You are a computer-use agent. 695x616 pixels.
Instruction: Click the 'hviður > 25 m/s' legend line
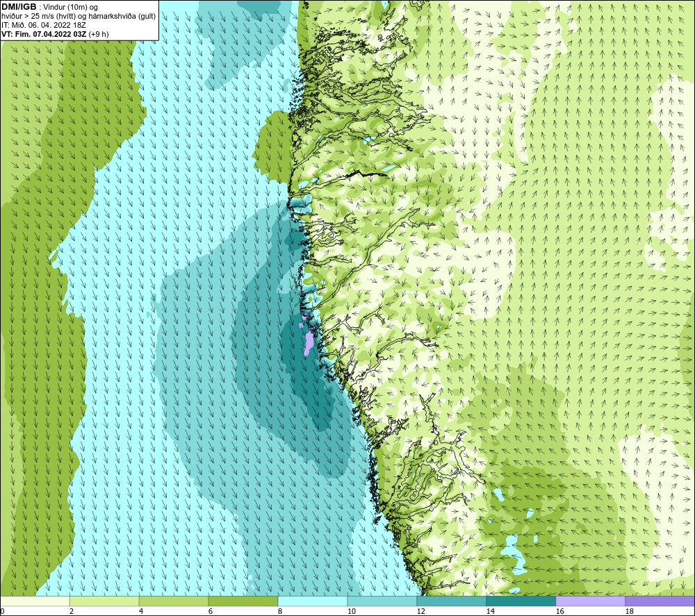coord(26,17)
